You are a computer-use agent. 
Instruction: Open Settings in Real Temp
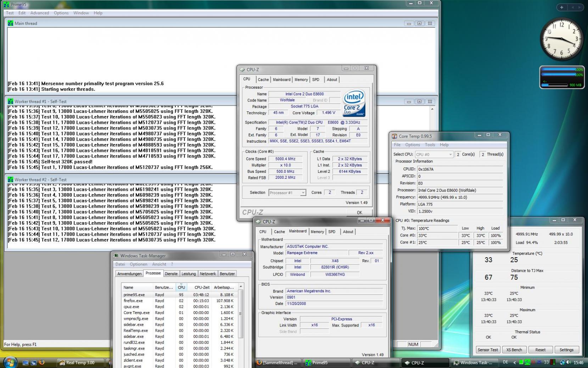tap(566, 350)
